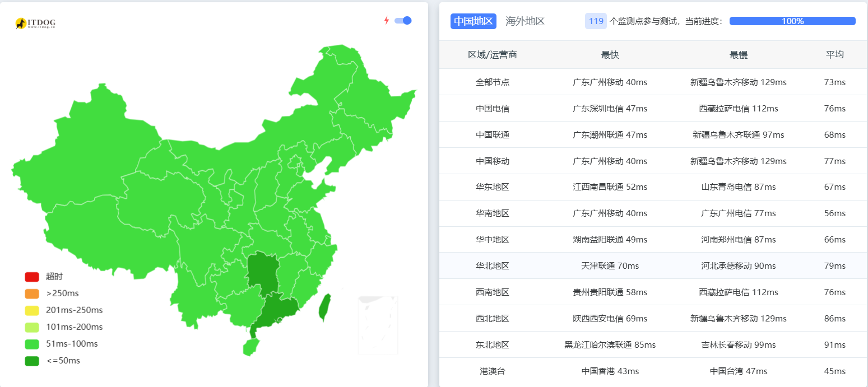Select the 中国电信 row label
868x387 pixels.
[493, 109]
